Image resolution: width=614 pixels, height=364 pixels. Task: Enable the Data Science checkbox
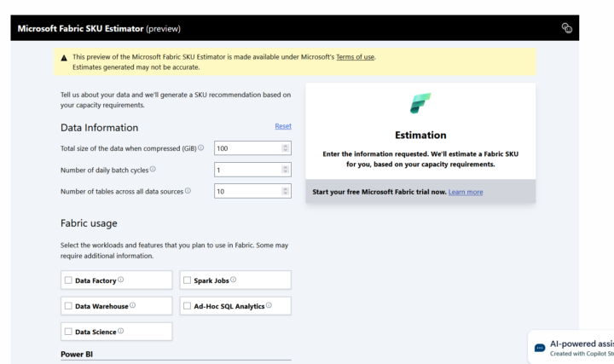[68, 332]
